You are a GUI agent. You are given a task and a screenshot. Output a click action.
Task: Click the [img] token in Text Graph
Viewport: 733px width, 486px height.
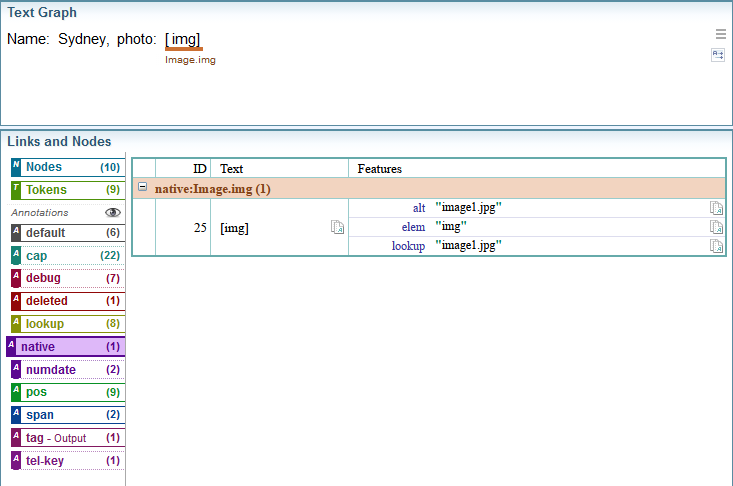pos(184,39)
